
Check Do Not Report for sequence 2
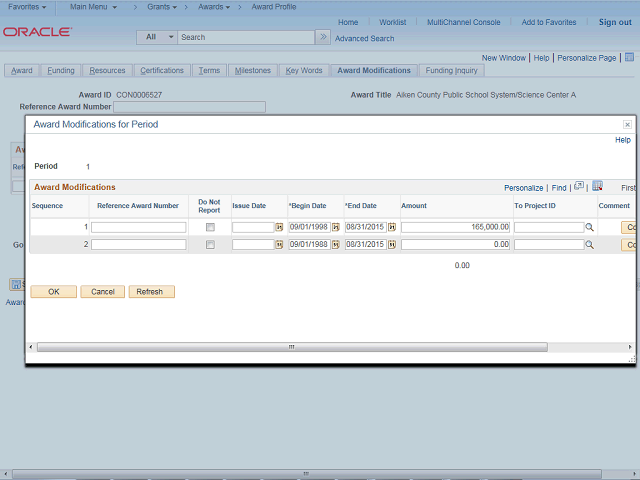click(x=210, y=245)
